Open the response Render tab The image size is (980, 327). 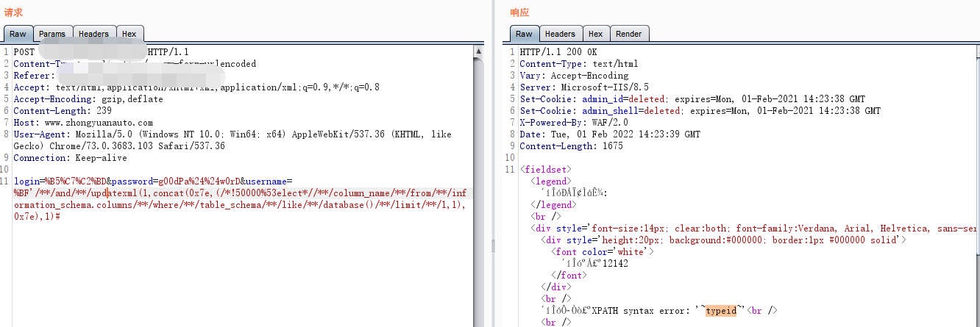click(x=629, y=34)
